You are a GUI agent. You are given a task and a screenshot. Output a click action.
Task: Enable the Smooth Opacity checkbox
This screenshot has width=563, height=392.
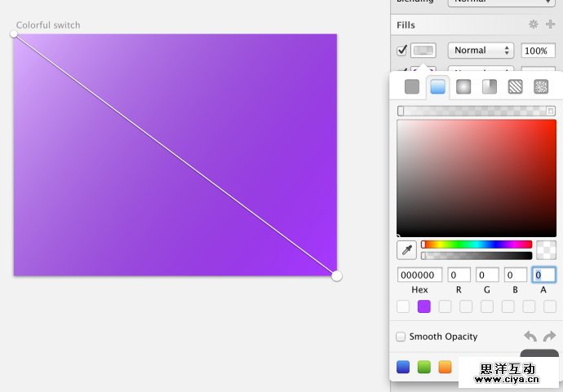(x=401, y=337)
